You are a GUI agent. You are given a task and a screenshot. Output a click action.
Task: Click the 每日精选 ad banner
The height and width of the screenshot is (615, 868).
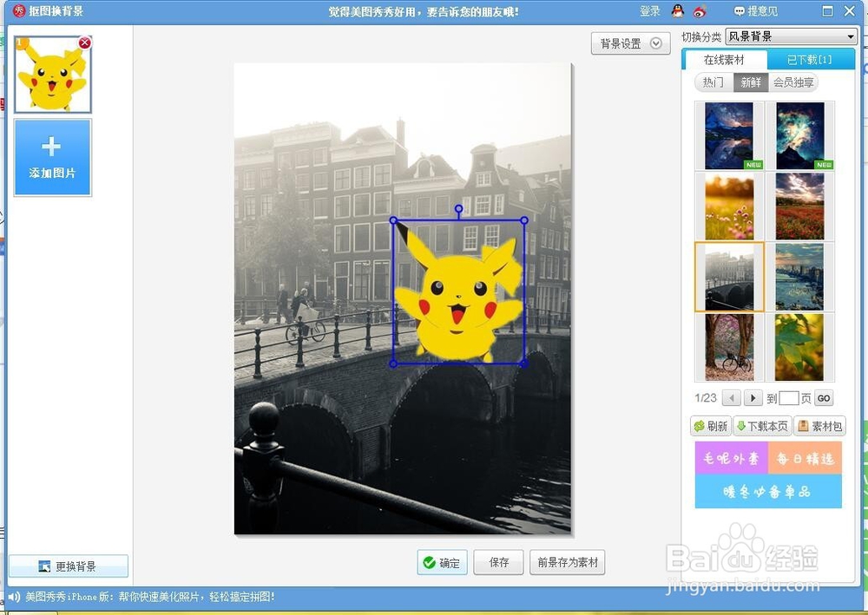(805, 458)
